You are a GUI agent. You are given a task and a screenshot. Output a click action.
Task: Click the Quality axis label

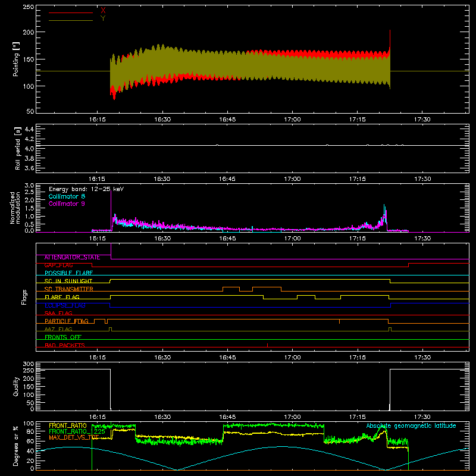pos(16,386)
